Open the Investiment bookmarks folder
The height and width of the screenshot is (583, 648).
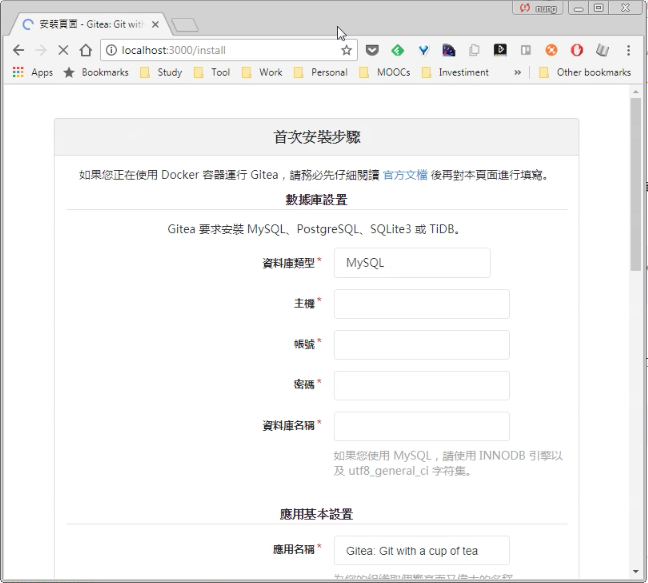pos(455,72)
